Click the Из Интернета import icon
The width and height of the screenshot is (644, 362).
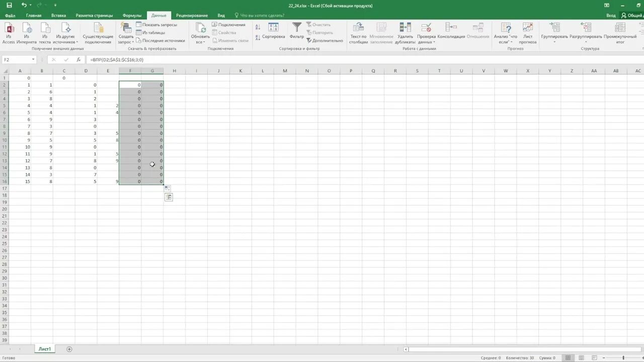[27, 34]
